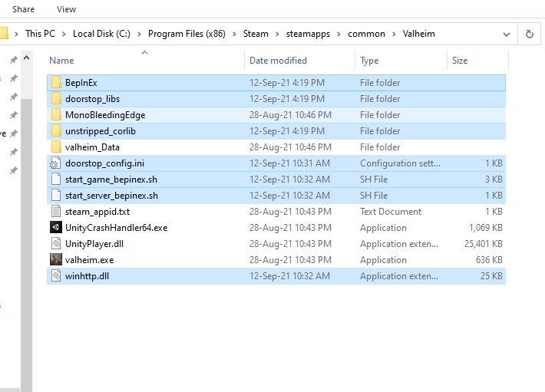Open the address bar history dropdown
Image resolution: width=545 pixels, height=392 pixels.
(507, 35)
